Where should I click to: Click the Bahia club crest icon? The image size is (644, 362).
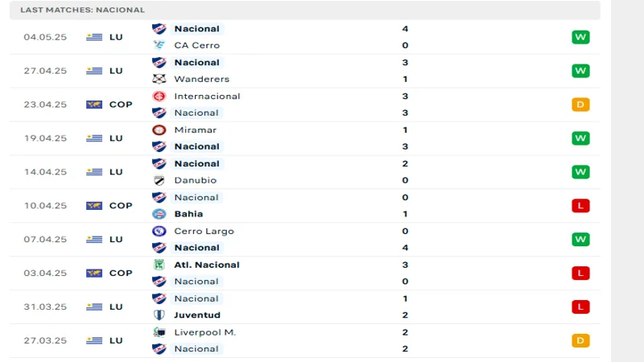click(159, 214)
